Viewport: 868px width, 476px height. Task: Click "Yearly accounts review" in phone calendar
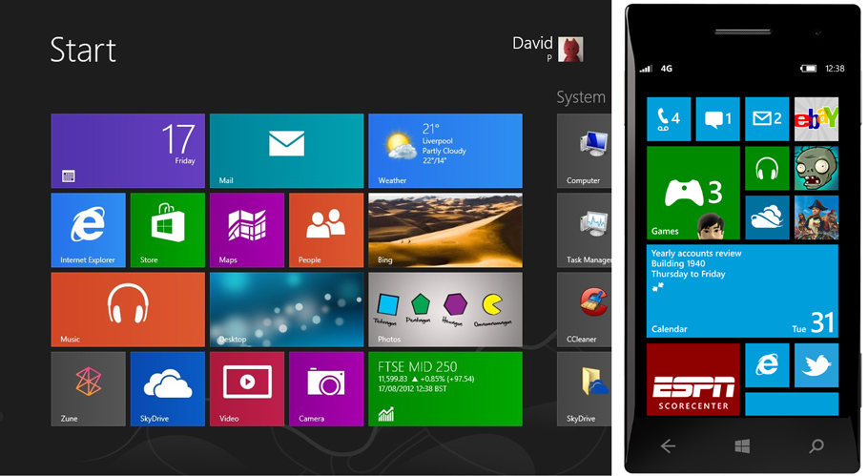[x=696, y=253]
